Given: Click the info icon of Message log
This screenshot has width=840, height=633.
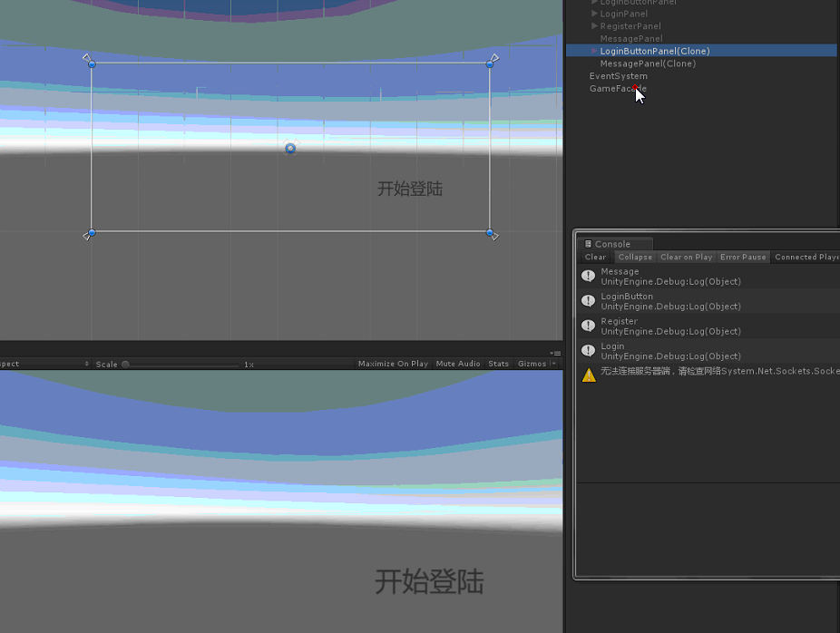Looking at the screenshot, I should point(588,276).
